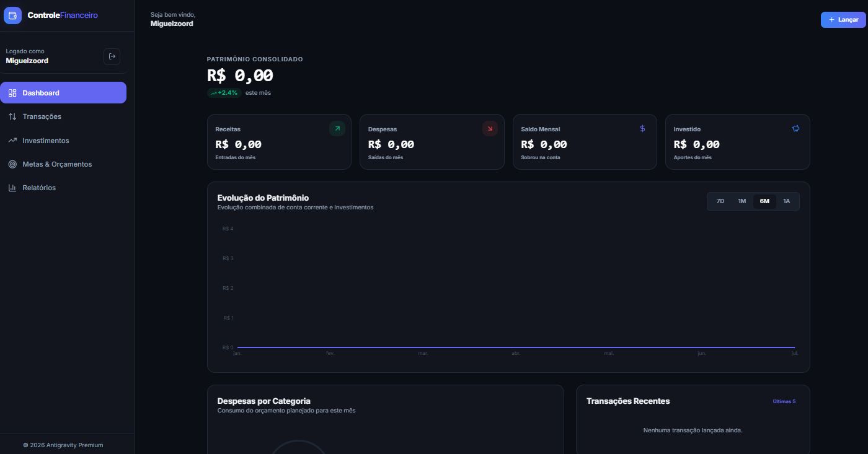Screen dimensions: 868x454
Task: Open the Relatórios page
Action: coord(63,188)
